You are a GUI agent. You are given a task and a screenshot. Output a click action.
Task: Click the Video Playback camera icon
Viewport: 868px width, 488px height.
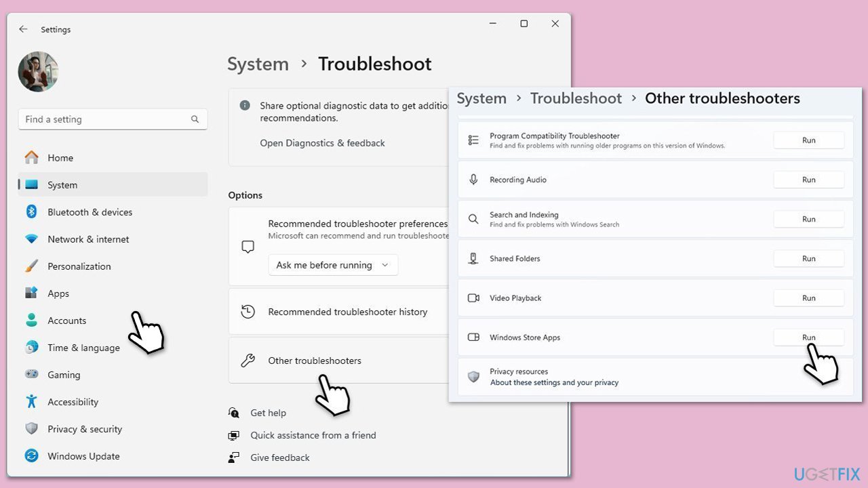474,298
